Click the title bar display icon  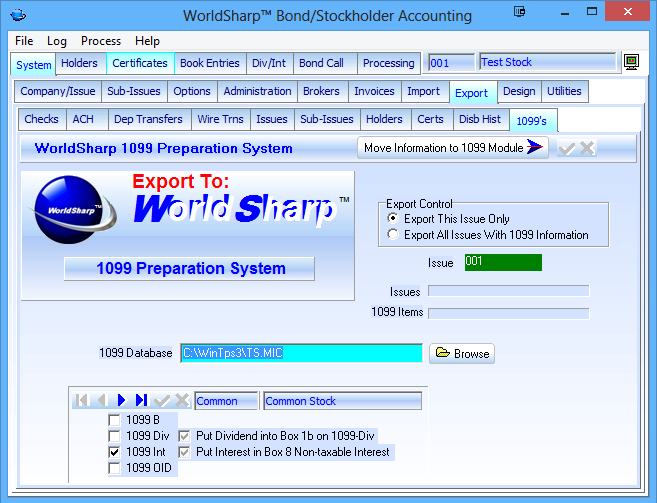(x=519, y=14)
